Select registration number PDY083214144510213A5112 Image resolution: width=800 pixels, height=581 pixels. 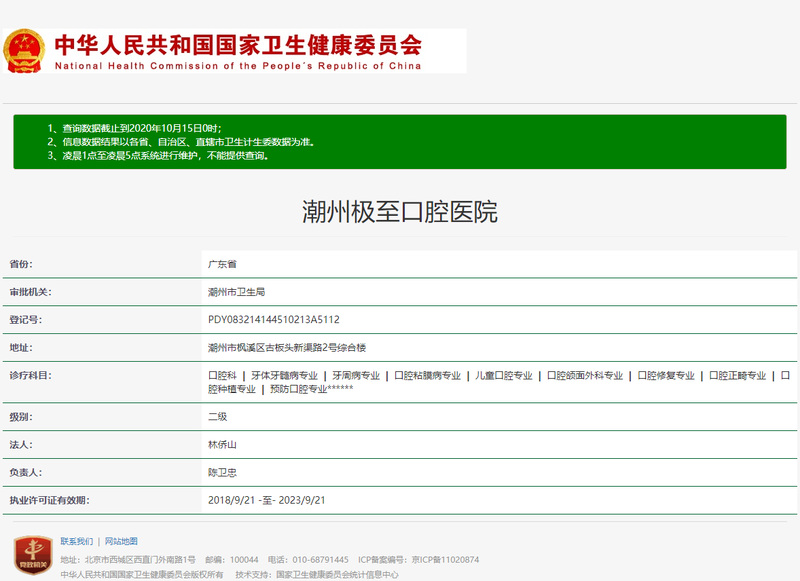point(273,320)
